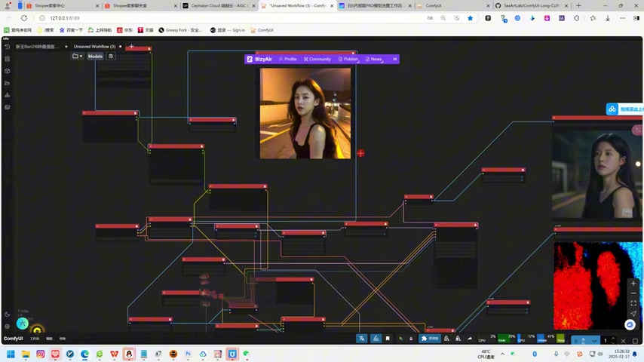Open the workflows folder sidebar icon
The image size is (644, 362).
pos(7,83)
